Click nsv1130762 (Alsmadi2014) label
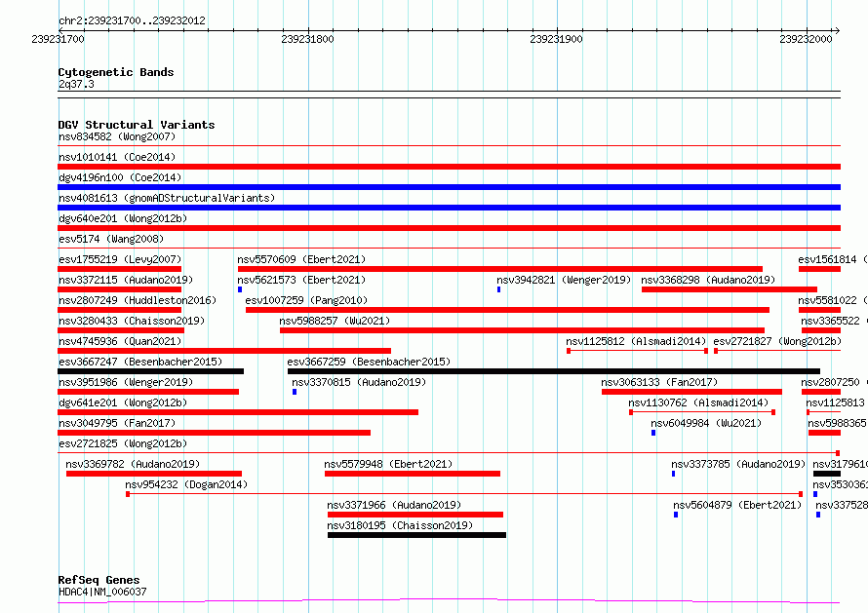The width and height of the screenshot is (868, 613). [x=698, y=402]
